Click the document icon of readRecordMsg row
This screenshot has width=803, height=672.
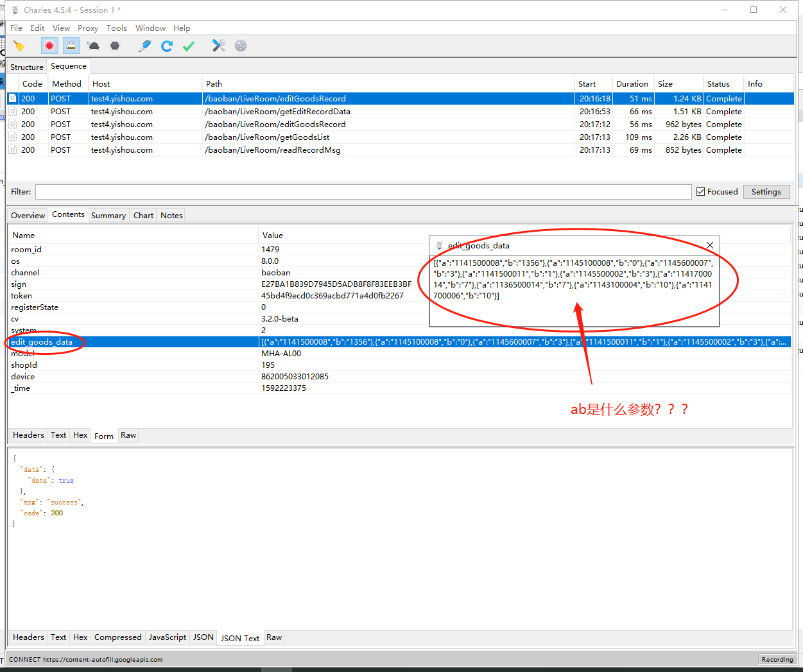13,150
